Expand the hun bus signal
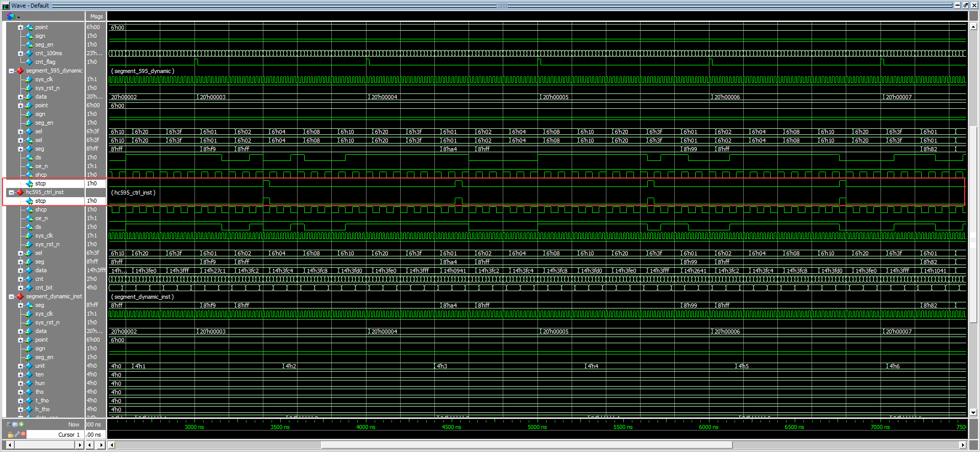Viewport: 980px width, 452px height. 20,384
